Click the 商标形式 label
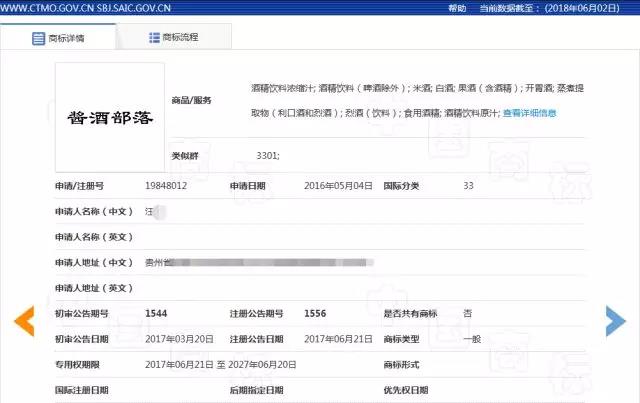640x403 pixels. (401, 365)
